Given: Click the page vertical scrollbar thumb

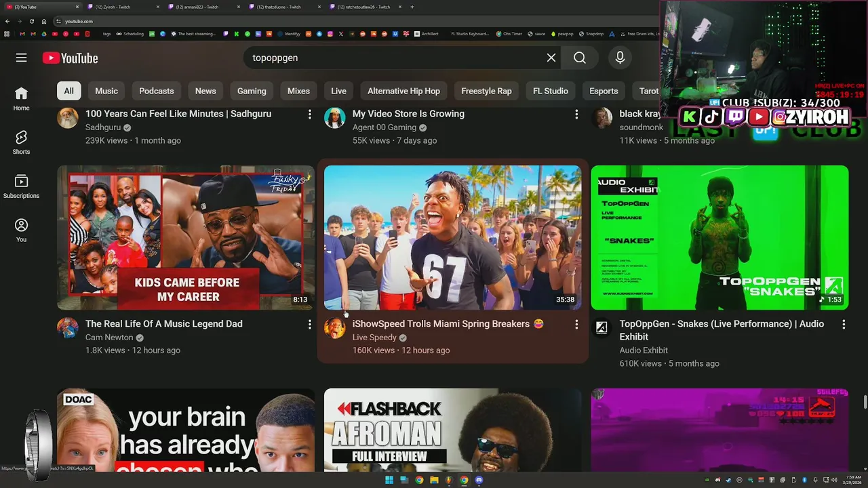Looking at the screenshot, I should tap(865, 402).
